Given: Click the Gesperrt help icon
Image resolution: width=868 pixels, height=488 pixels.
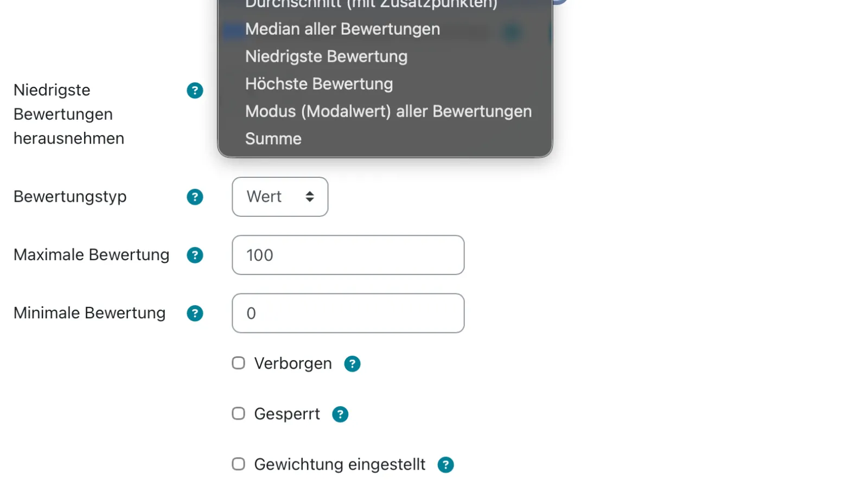Looking at the screenshot, I should [x=341, y=414].
